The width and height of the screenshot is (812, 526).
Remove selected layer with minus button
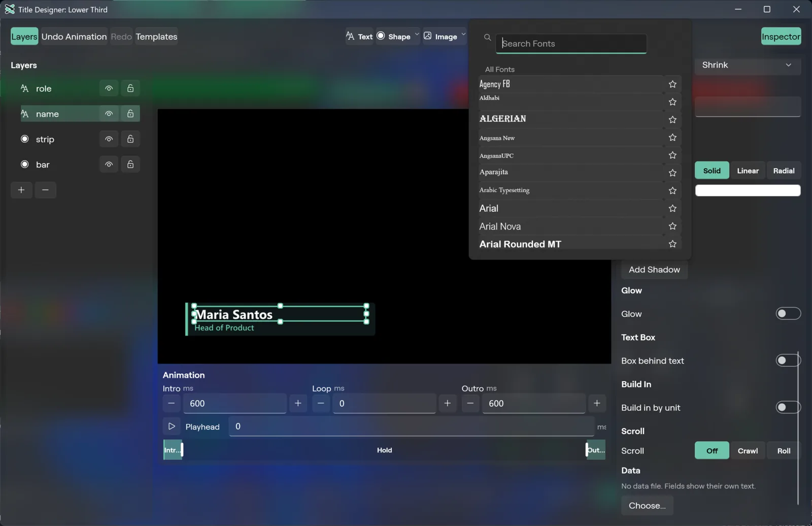(x=45, y=190)
